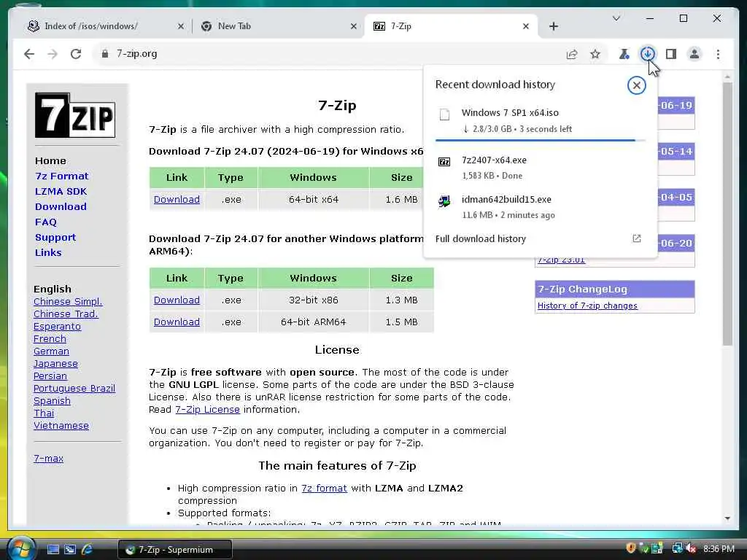Switch language to German

[x=51, y=351]
